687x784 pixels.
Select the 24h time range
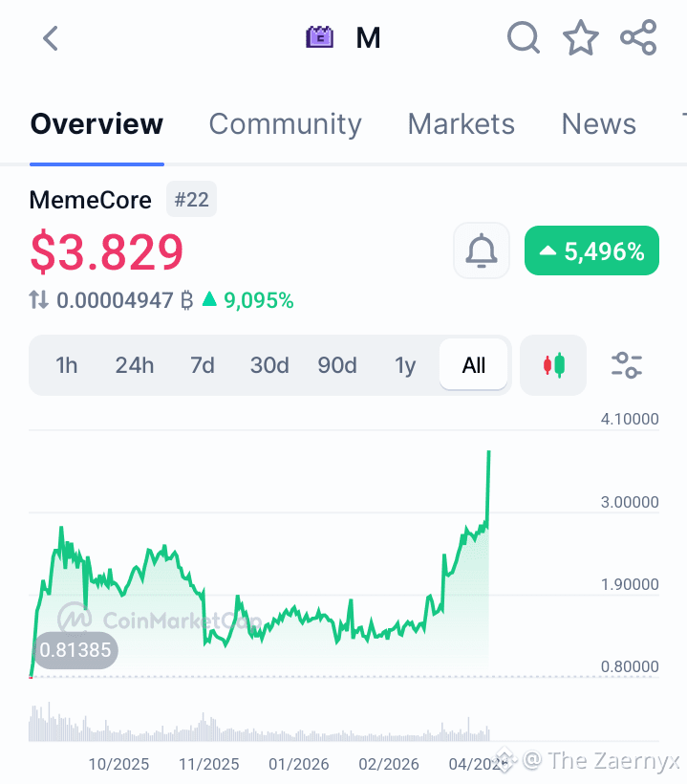(x=135, y=365)
